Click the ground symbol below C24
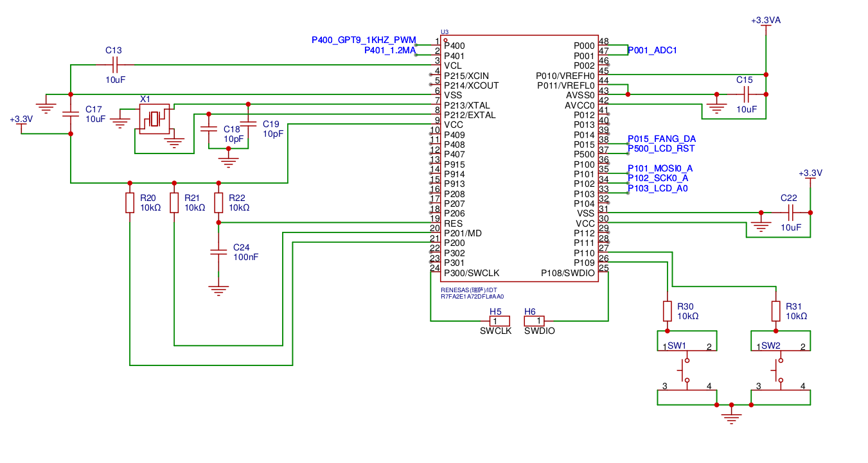This screenshot has width=868, height=463. [219, 290]
